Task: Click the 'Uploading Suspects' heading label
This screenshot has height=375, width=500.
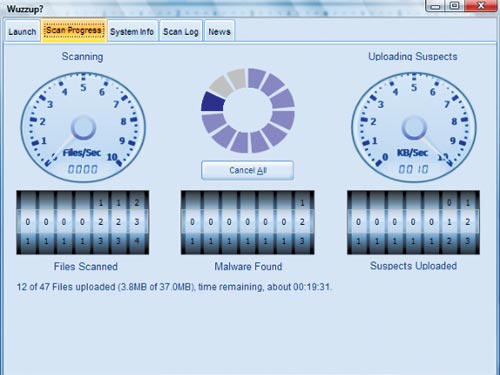Action: tap(413, 56)
